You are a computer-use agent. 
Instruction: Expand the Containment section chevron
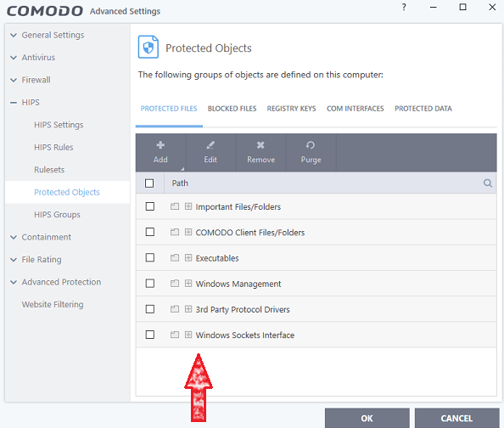pos(14,238)
